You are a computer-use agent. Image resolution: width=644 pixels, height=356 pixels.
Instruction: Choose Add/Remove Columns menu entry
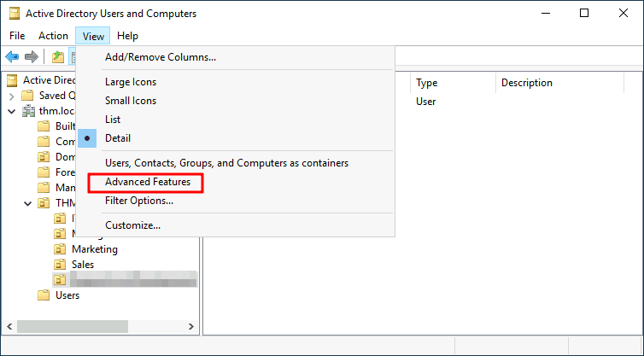pyautogui.click(x=160, y=58)
